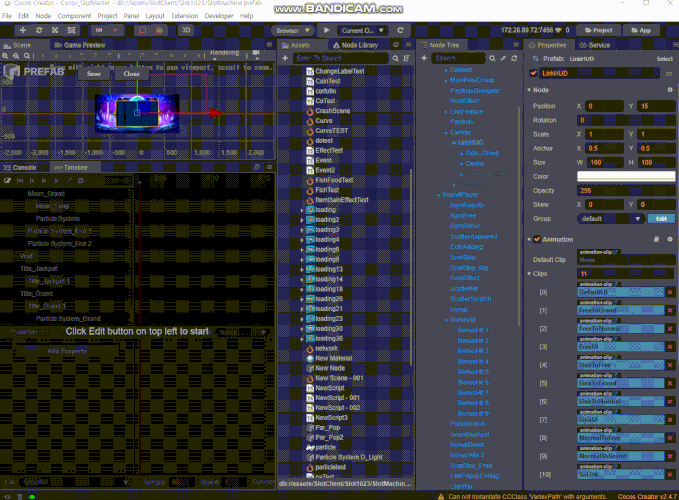Image resolution: width=679 pixels, height=500 pixels.
Task: Collapse the SoundPlayer node
Action: pyautogui.click(x=438, y=195)
